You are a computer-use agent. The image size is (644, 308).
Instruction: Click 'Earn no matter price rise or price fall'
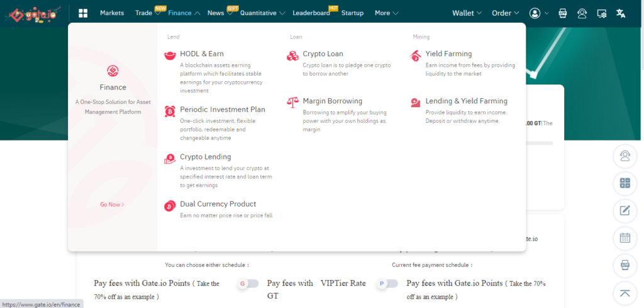(226, 215)
